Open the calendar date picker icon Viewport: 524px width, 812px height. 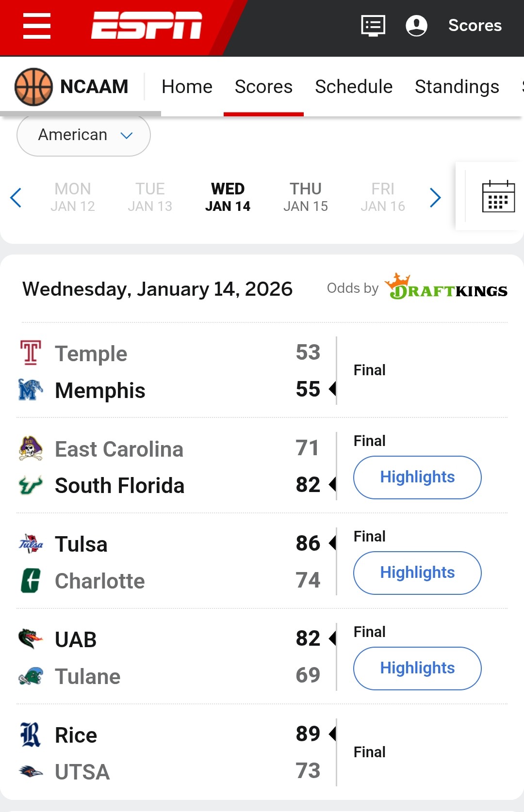tap(498, 196)
